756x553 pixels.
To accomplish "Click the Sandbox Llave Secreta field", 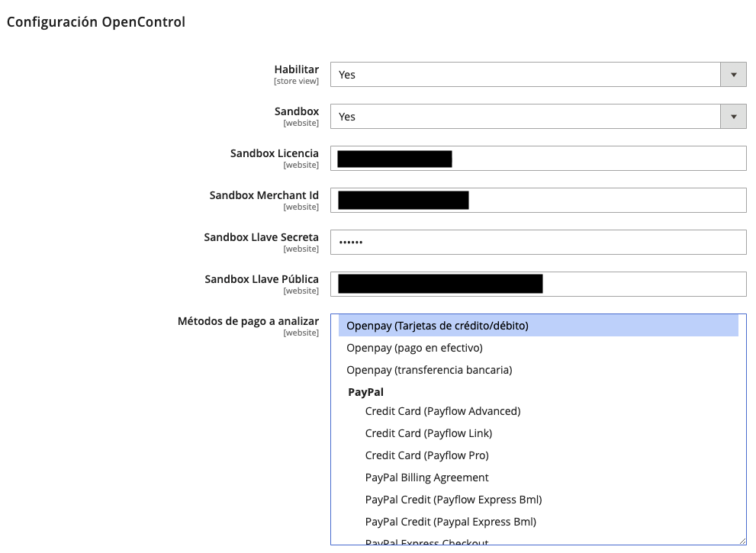I will point(538,243).
